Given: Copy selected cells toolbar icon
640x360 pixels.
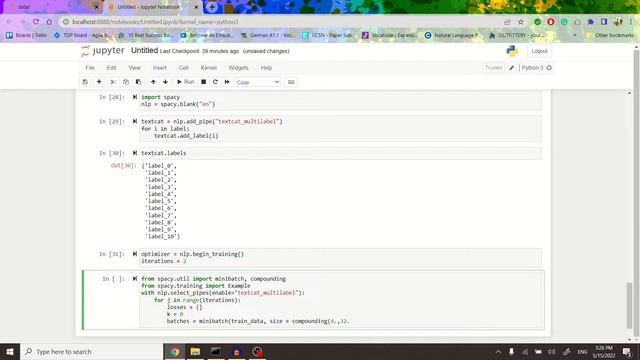Looking at the screenshot, I should pos(126,82).
